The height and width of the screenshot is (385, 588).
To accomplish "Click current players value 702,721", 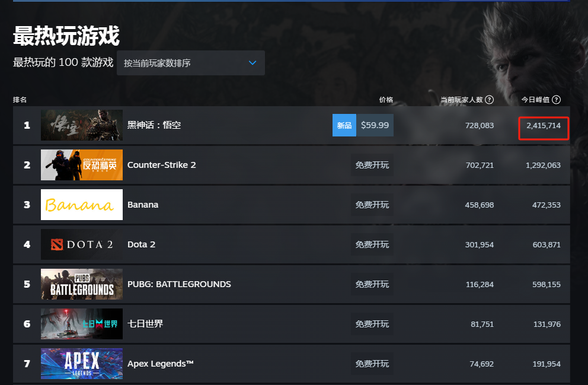I will (480, 166).
